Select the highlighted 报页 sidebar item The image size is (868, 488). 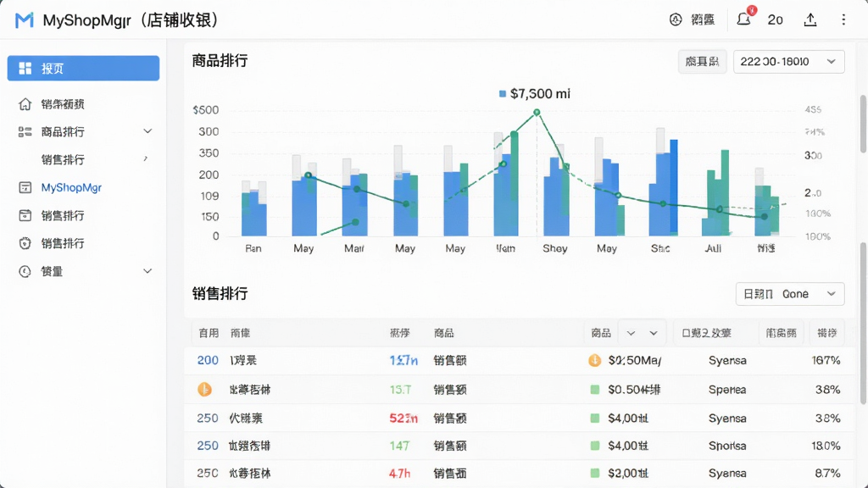[84, 68]
